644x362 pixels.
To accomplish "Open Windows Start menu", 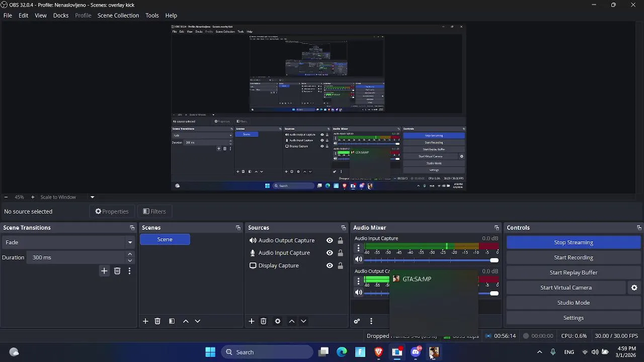I will (x=210, y=352).
